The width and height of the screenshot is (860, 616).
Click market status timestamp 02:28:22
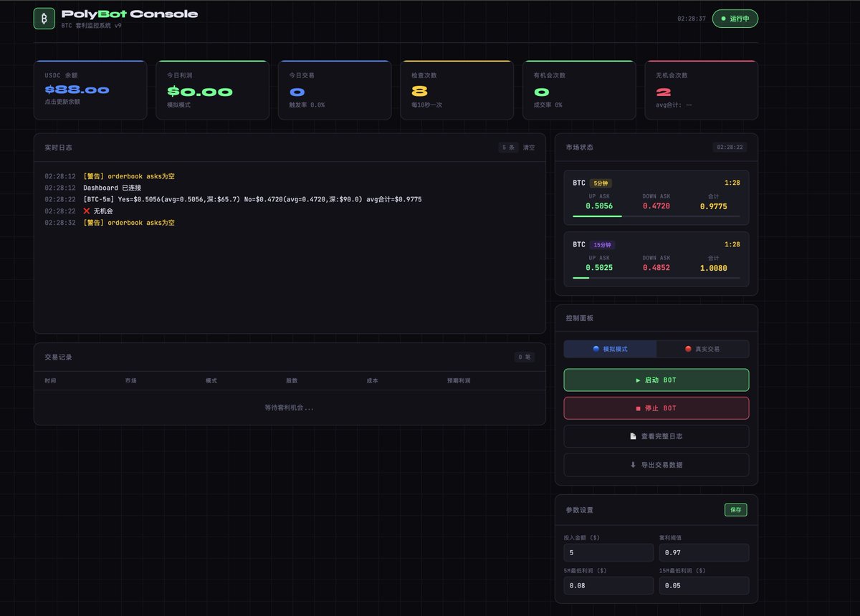[x=730, y=148]
